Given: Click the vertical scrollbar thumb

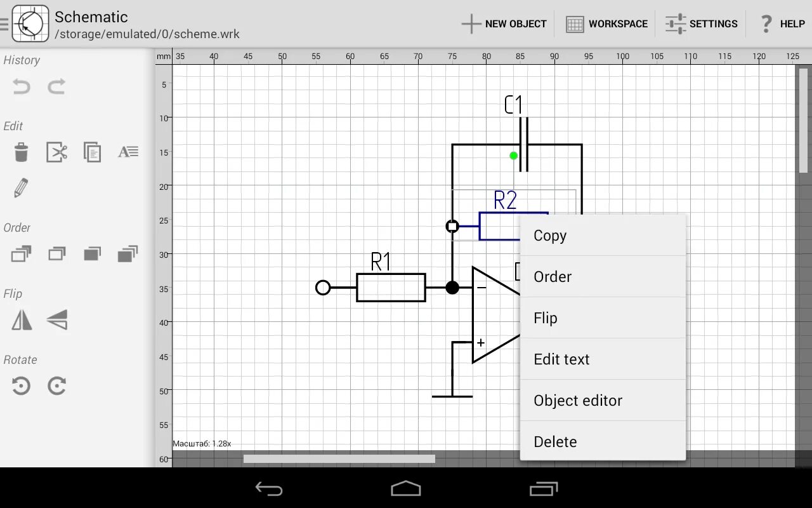Looking at the screenshot, I should point(803,121).
